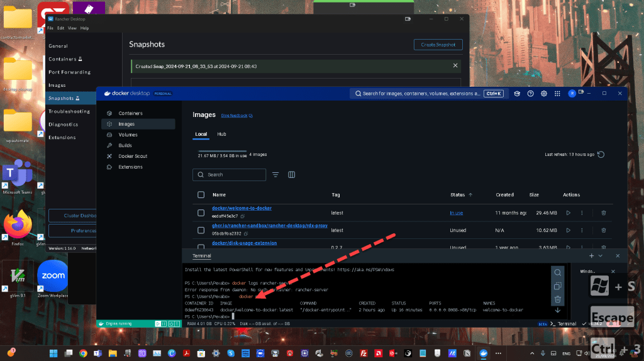Run the rdx-proxy image
This screenshot has width=644, height=361.
pyautogui.click(x=569, y=230)
